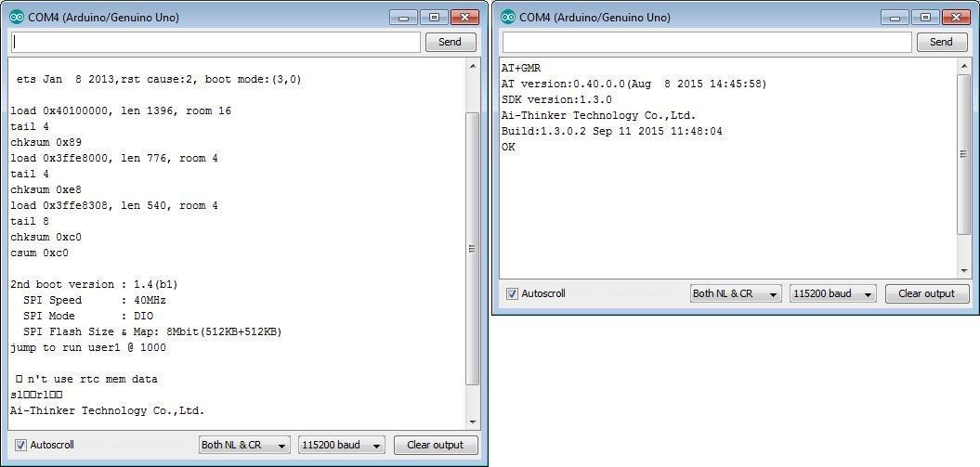
Task: Maximize the left COM4 window
Action: 435,18
